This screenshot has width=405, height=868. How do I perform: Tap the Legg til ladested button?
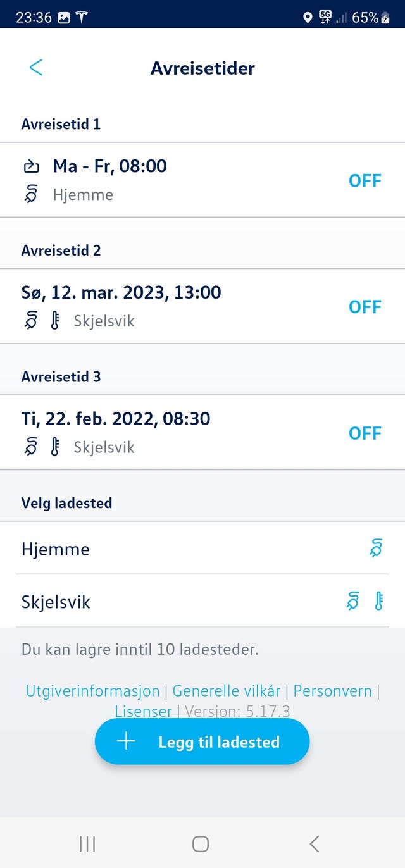click(x=202, y=741)
